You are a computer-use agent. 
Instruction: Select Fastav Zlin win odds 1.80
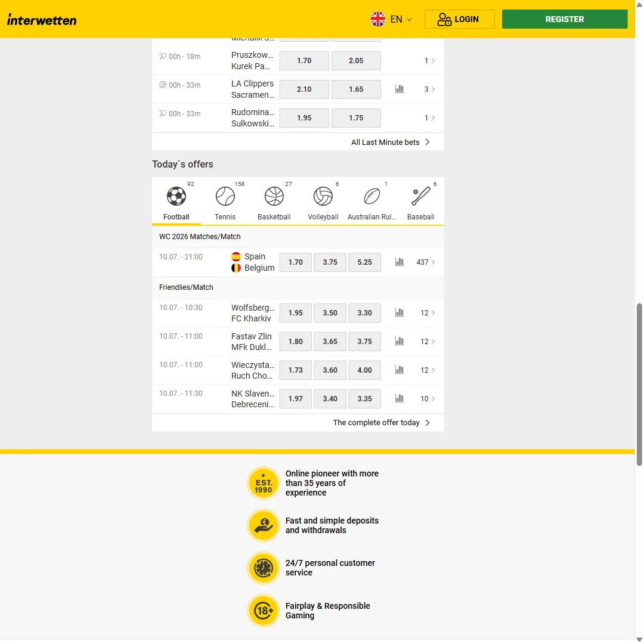pos(295,341)
